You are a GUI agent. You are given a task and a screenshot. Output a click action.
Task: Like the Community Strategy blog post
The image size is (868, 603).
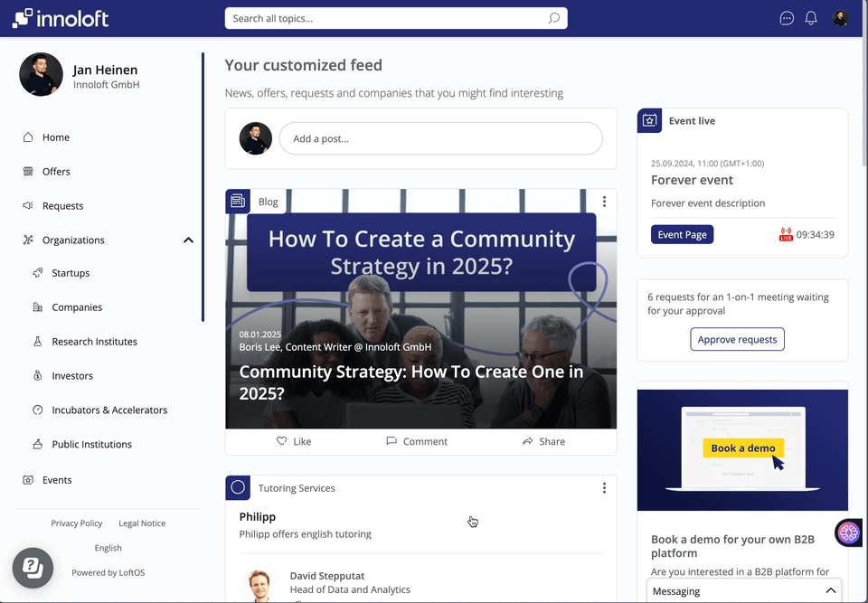[294, 441]
